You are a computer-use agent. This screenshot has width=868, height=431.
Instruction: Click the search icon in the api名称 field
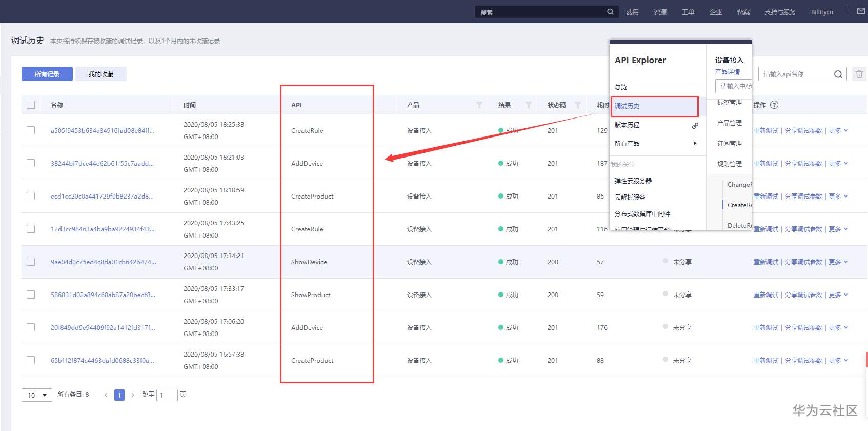point(838,74)
